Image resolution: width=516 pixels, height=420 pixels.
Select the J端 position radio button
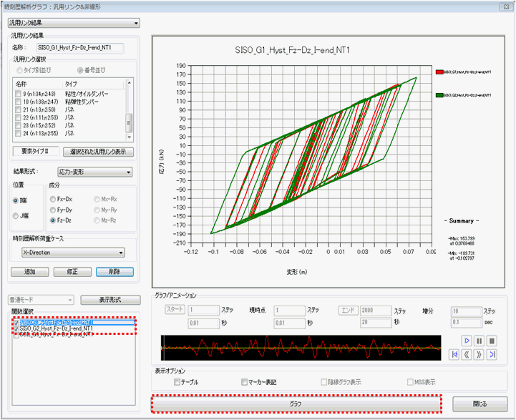click(x=16, y=216)
